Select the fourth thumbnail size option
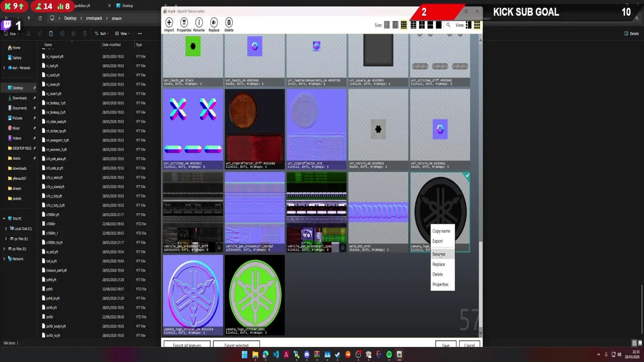This screenshot has height=362, width=644. pyautogui.click(x=413, y=25)
